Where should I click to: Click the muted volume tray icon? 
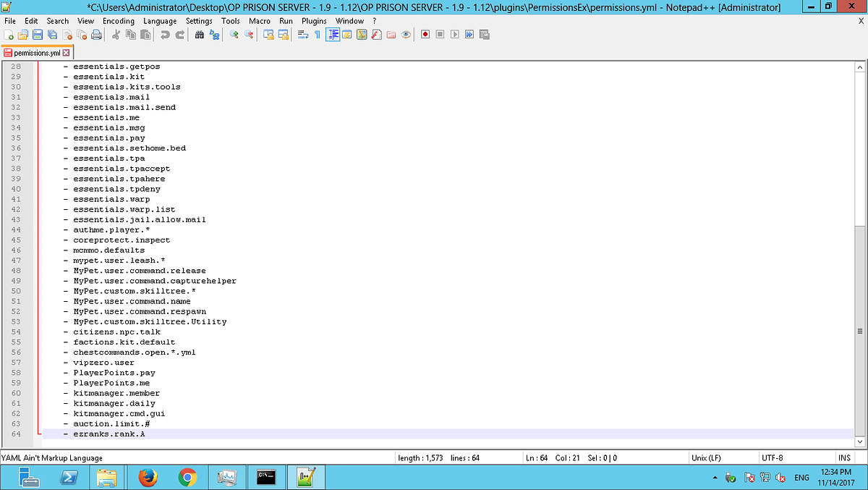780,478
